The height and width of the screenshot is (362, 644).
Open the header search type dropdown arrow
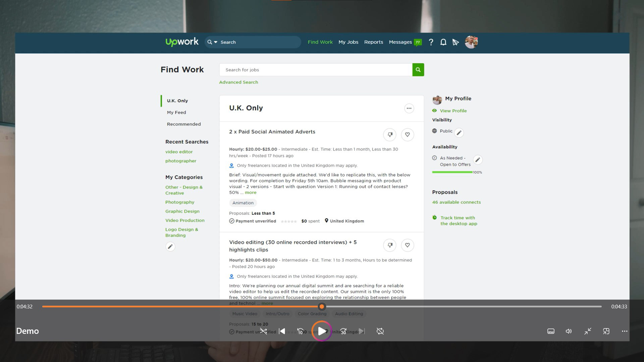coord(216,42)
